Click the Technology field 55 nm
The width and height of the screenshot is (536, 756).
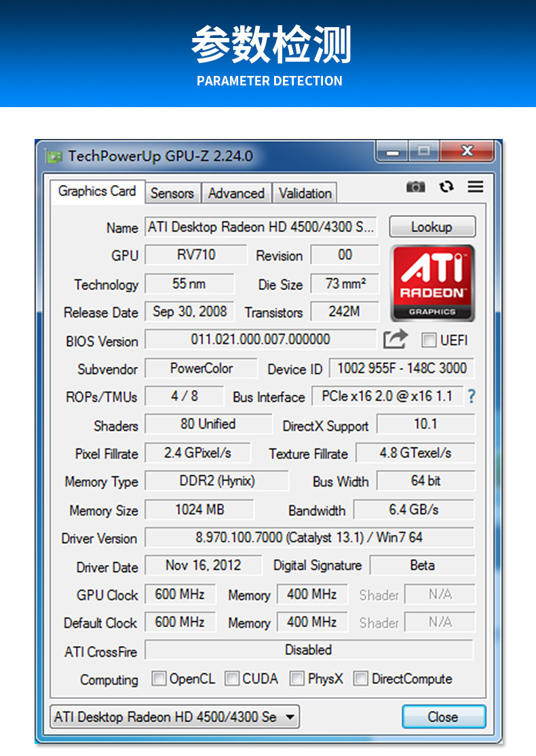189,283
